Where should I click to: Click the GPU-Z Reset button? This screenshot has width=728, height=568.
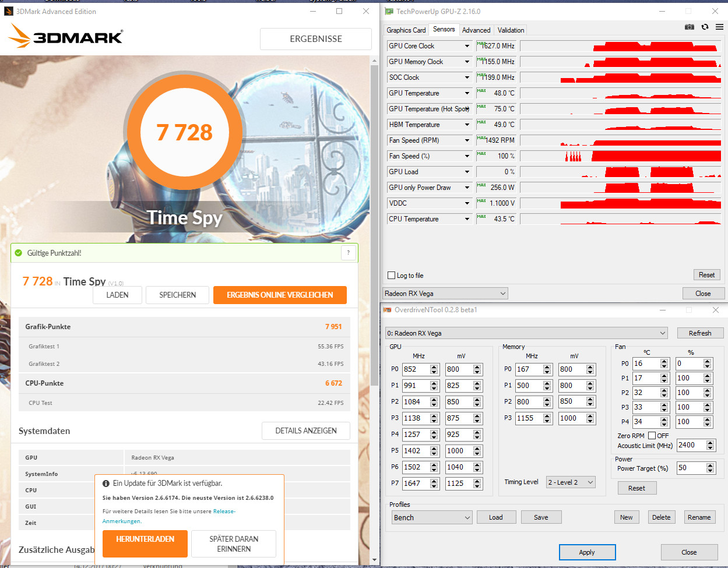coord(706,275)
